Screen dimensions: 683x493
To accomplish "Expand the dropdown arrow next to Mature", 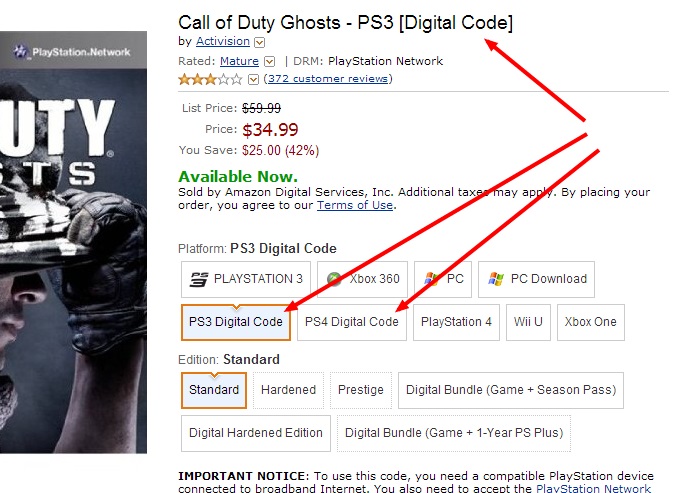I will click(270, 62).
